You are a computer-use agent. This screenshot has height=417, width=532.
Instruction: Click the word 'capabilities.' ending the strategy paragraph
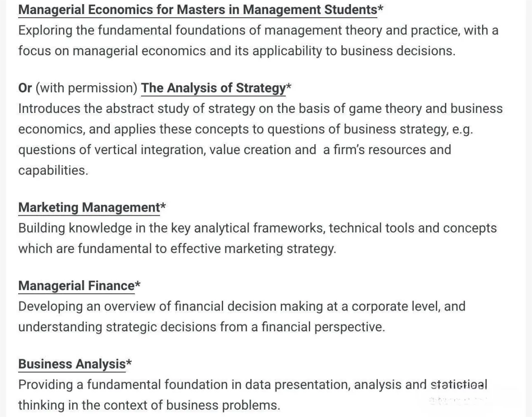(53, 170)
